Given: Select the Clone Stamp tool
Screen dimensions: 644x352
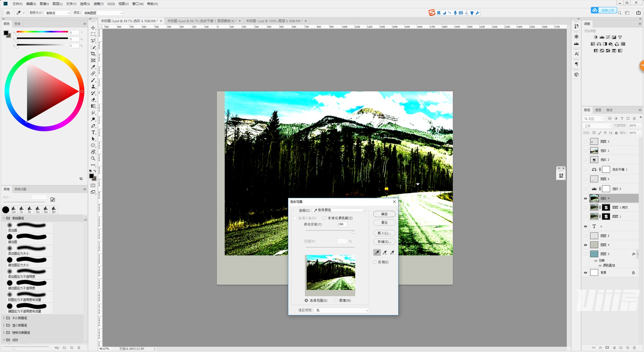Looking at the screenshot, I should [93, 86].
